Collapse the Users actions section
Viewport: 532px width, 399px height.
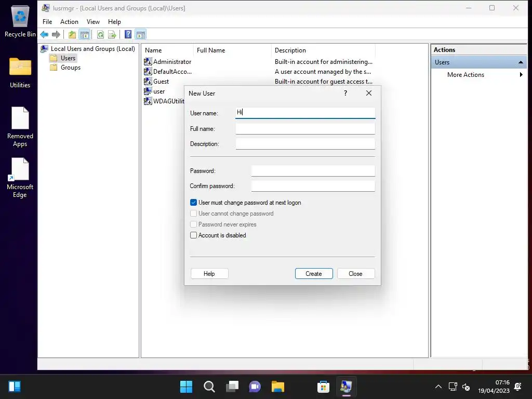tap(521, 62)
